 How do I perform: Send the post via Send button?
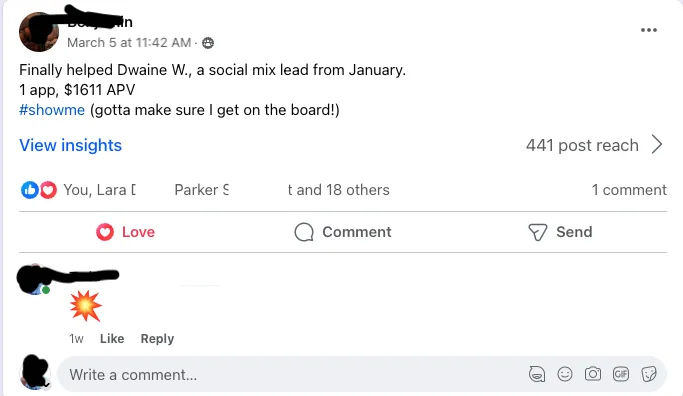click(560, 232)
